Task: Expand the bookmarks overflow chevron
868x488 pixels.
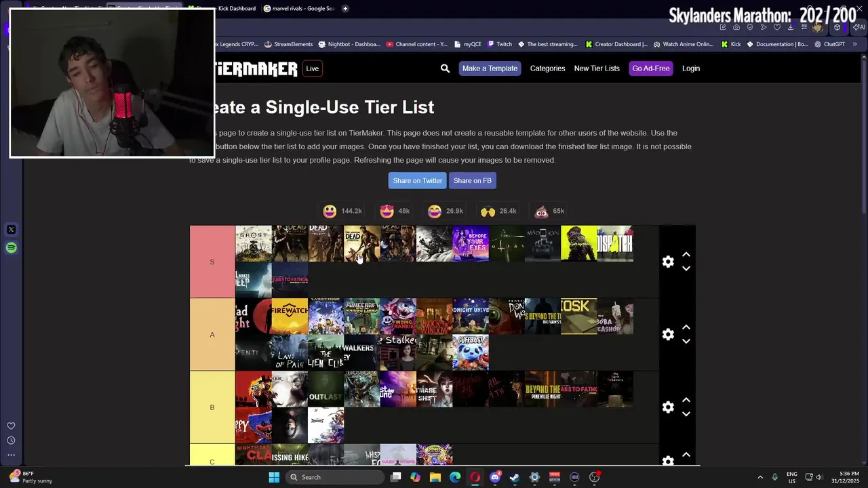Action: (x=854, y=44)
